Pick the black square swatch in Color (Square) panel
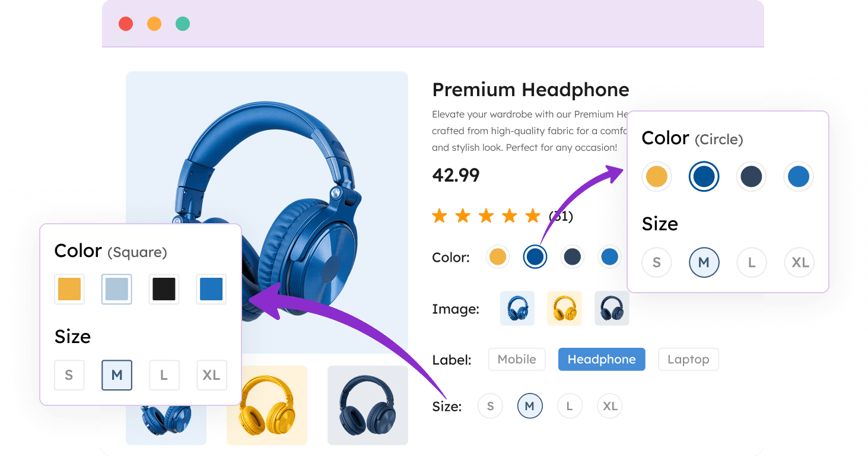Viewport: 868px width, 457px height. (x=164, y=289)
